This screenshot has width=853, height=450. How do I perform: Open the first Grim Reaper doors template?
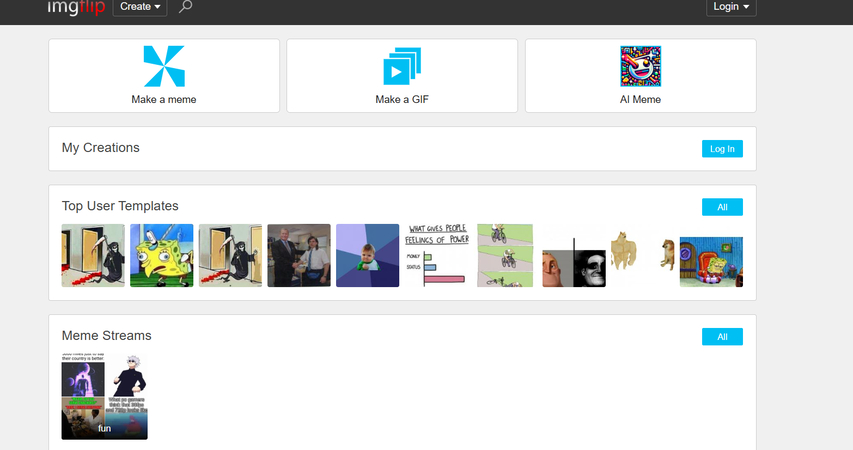tap(93, 255)
